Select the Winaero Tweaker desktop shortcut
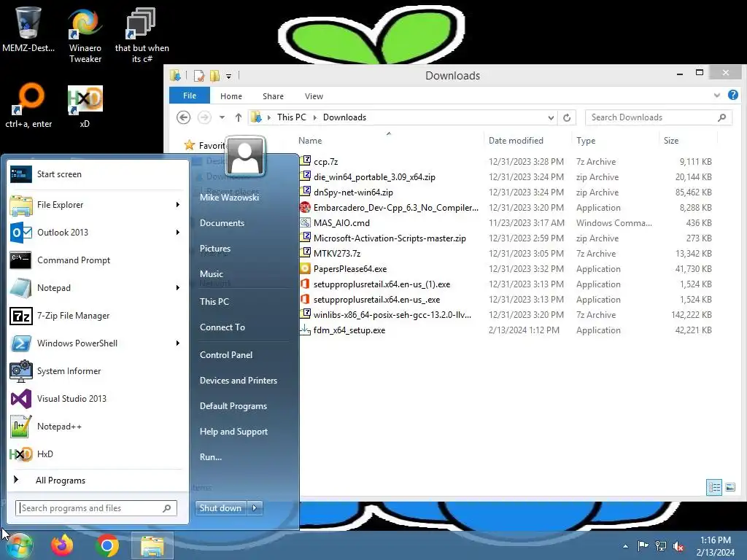This screenshot has height=560, width=747. [85, 35]
